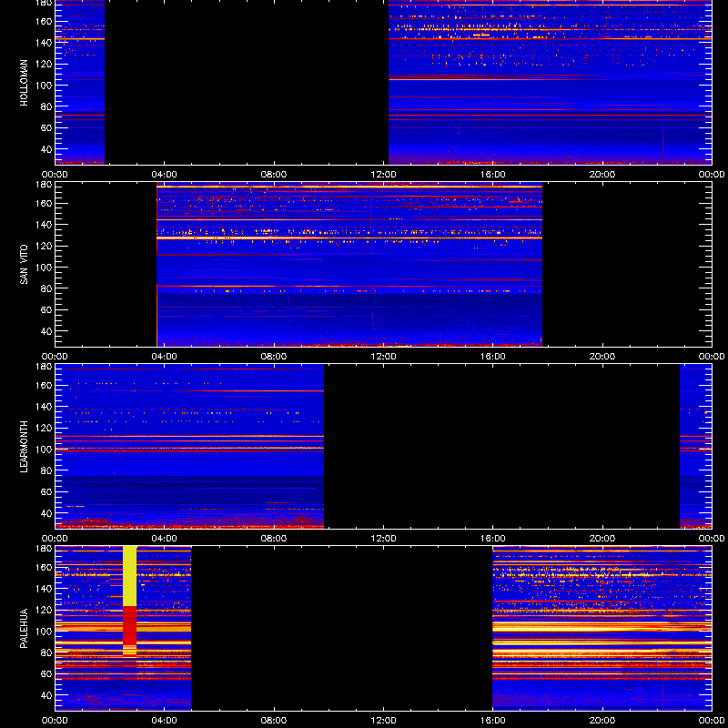This screenshot has height=728, width=728.
Task: Click the 04:00 time label under San Vito plot
Action: (165, 357)
